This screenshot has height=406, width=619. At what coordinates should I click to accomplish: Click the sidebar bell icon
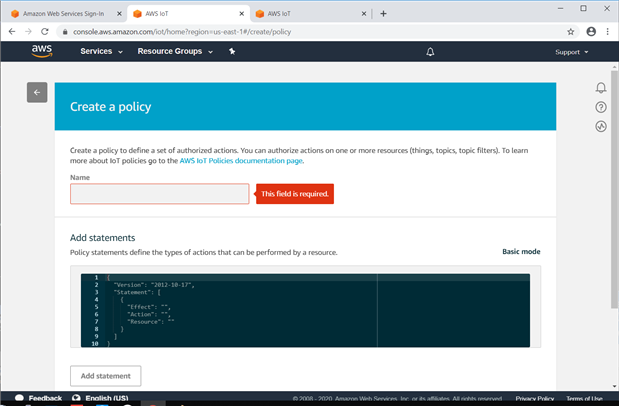click(601, 88)
